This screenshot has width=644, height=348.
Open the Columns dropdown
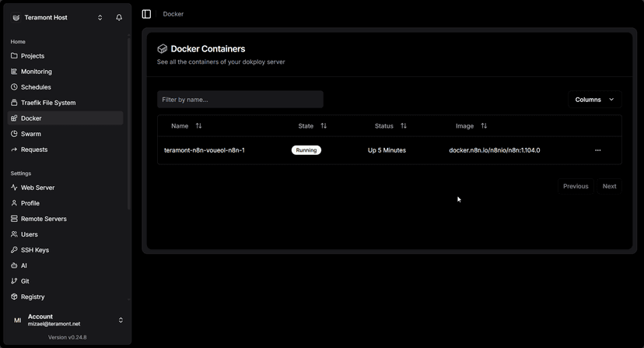(x=595, y=100)
